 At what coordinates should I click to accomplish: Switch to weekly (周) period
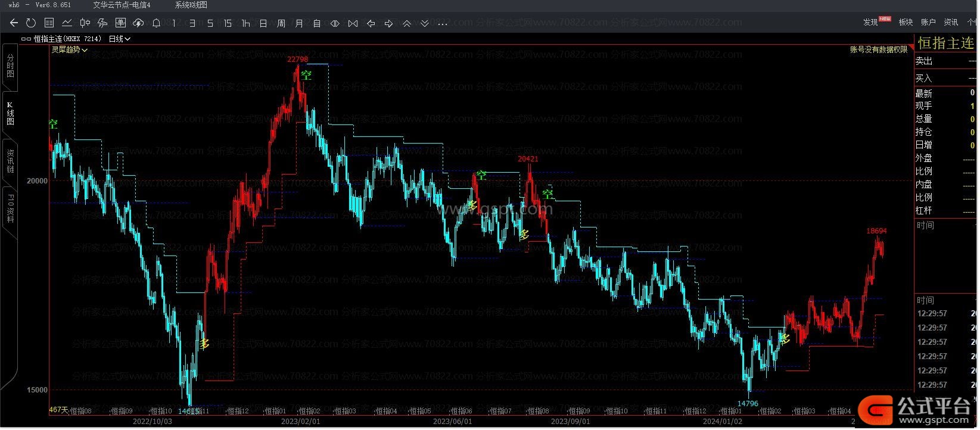coord(281,23)
